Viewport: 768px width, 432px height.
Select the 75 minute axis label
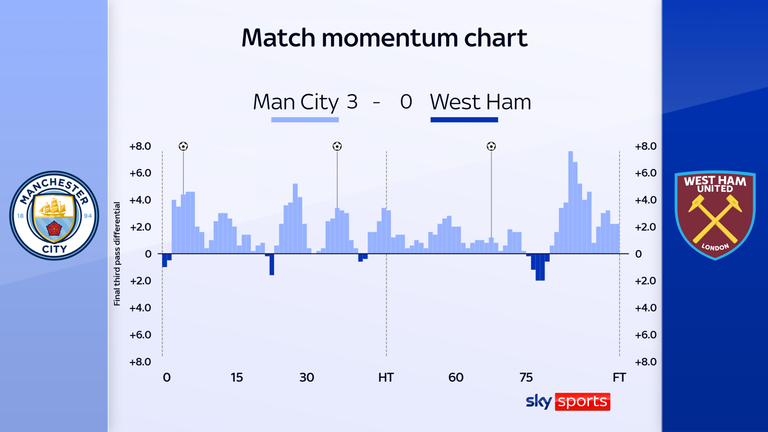pyautogui.click(x=526, y=378)
